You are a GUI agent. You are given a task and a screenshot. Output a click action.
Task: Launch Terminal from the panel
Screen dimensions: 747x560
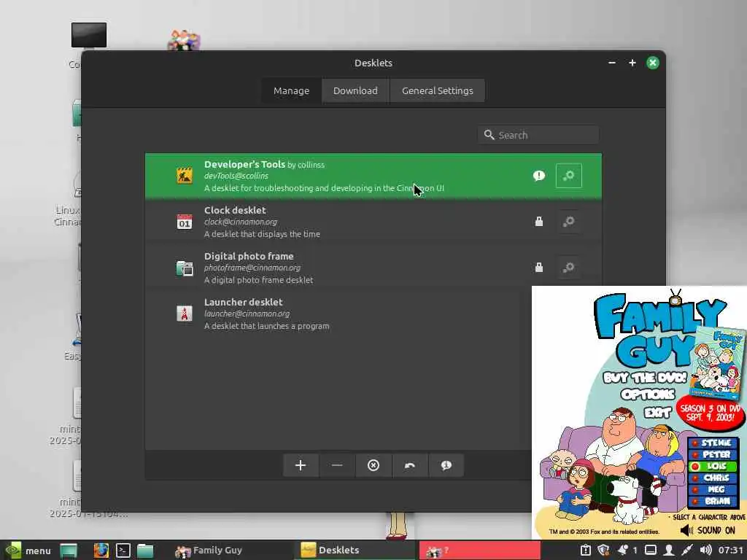point(123,551)
